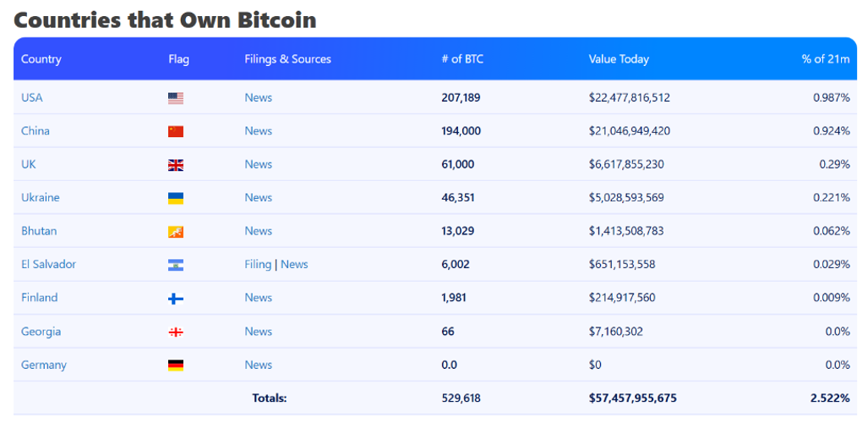The height and width of the screenshot is (423, 868).
Task: Click the Finland flag icon
Action: pos(176,298)
